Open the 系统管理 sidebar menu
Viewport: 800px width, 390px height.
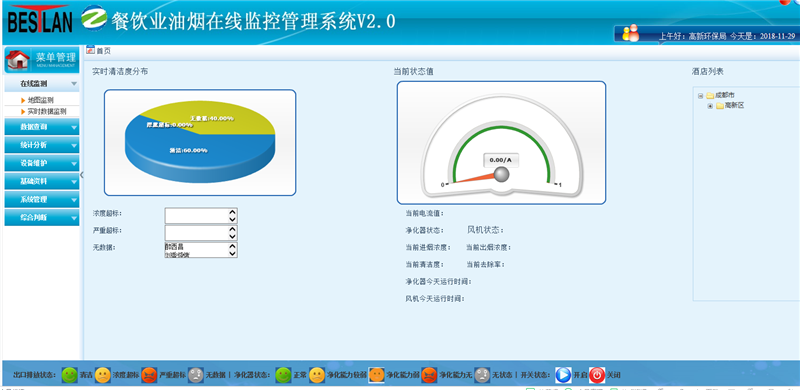(42, 200)
